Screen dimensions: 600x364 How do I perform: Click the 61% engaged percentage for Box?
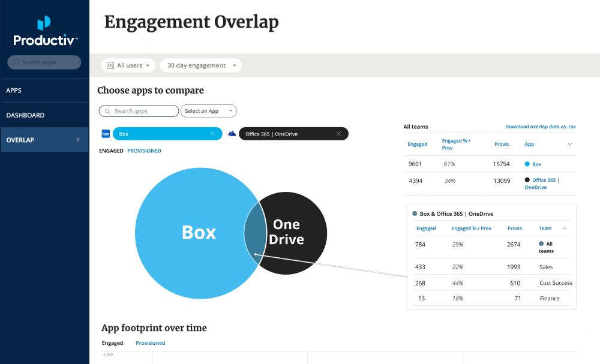[x=449, y=164]
